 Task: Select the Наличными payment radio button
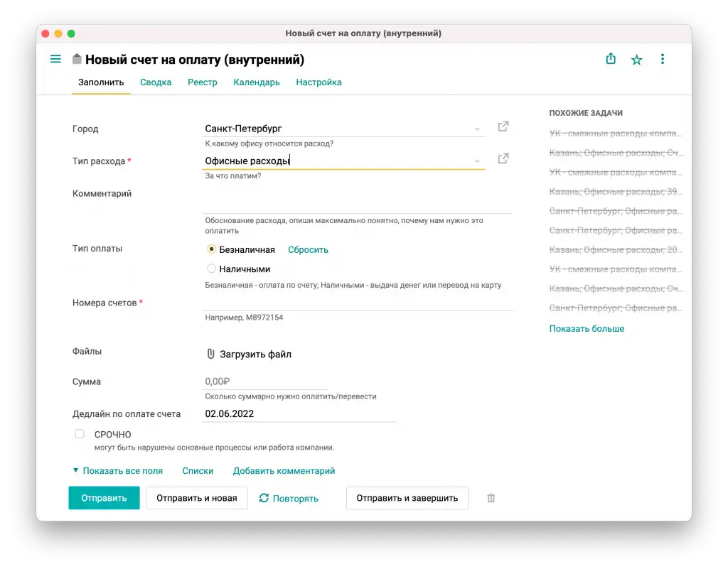pyautogui.click(x=211, y=269)
